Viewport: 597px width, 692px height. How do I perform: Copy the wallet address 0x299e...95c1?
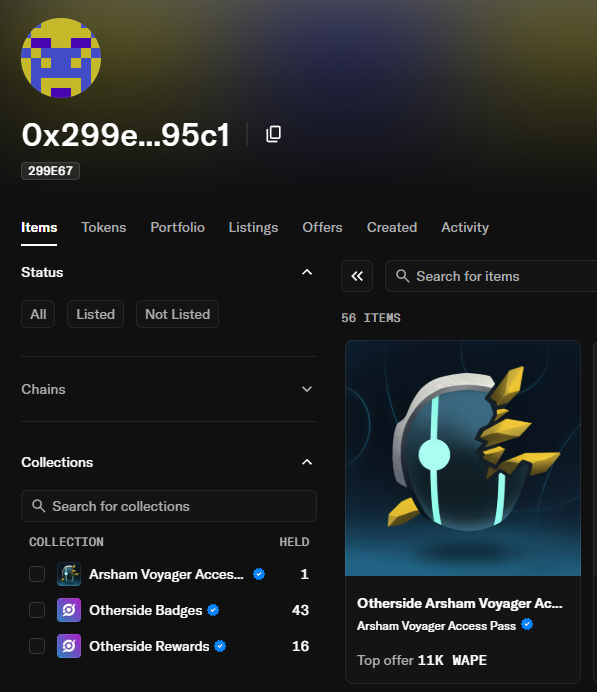coord(274,134)
